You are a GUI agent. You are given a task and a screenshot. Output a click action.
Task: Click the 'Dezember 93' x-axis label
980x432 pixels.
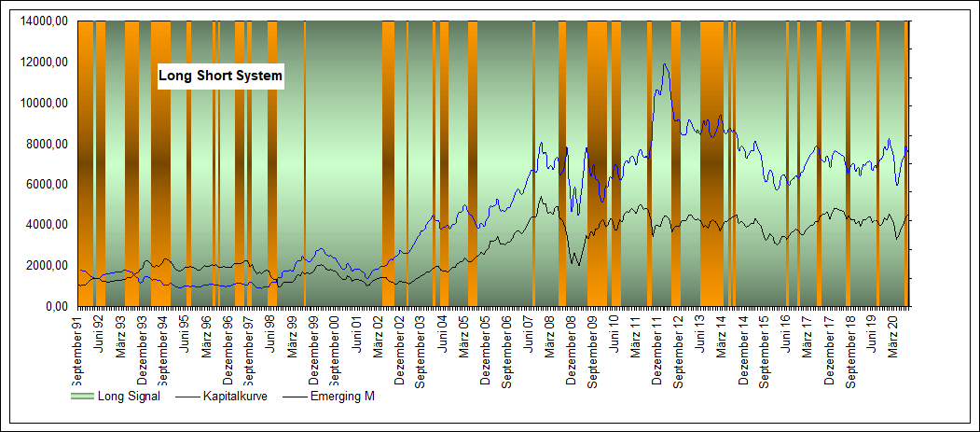(143, 348)
